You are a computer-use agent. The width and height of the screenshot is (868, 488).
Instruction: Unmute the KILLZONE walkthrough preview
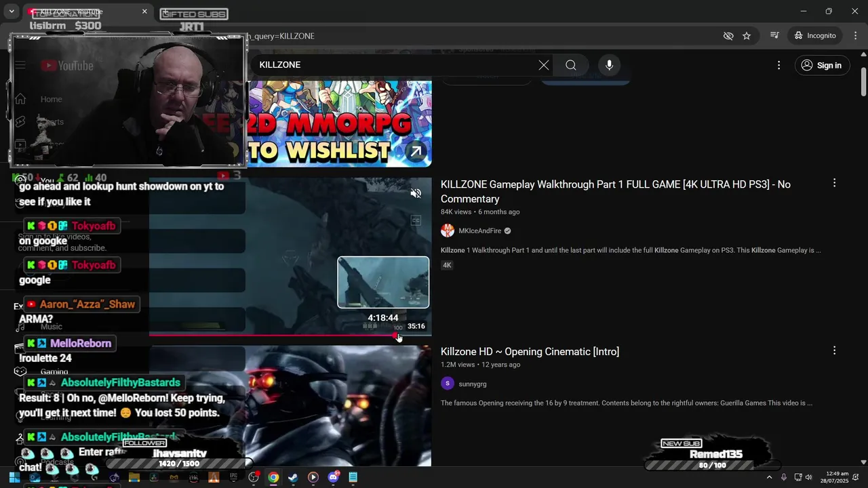(x=416, y=194)
